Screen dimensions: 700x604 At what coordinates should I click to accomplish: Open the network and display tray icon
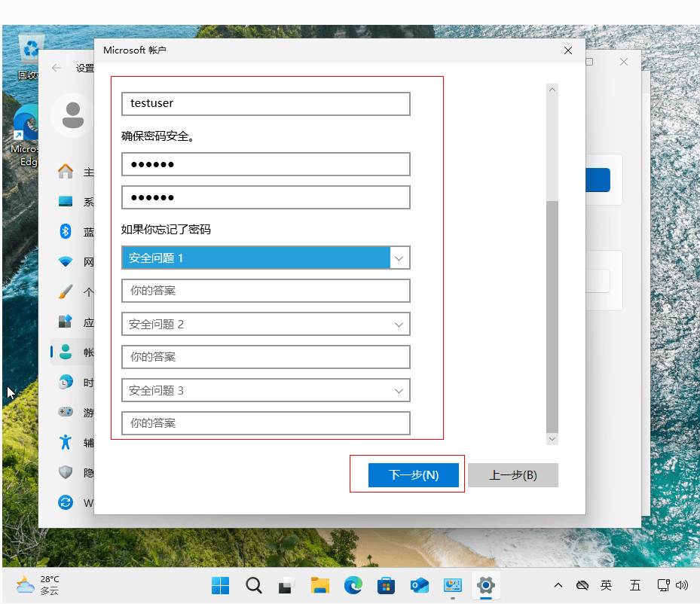(x=663, y=585)
